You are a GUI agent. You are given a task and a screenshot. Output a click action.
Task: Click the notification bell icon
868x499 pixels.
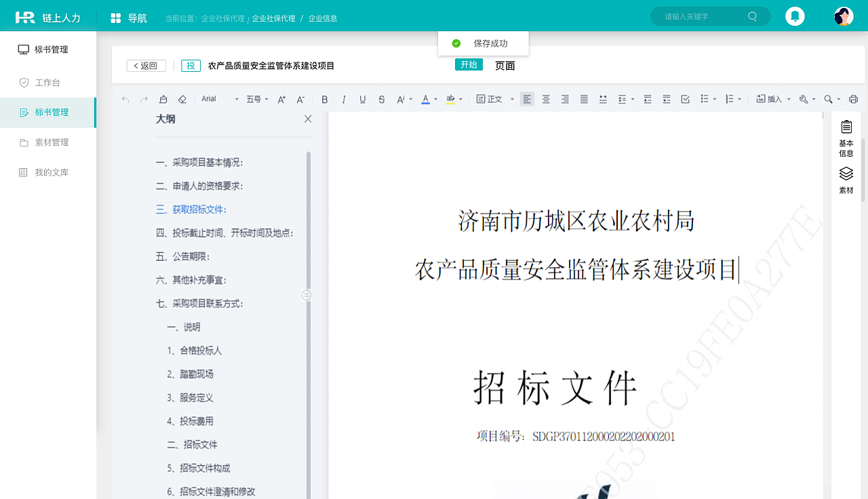[x=795, y=15]
